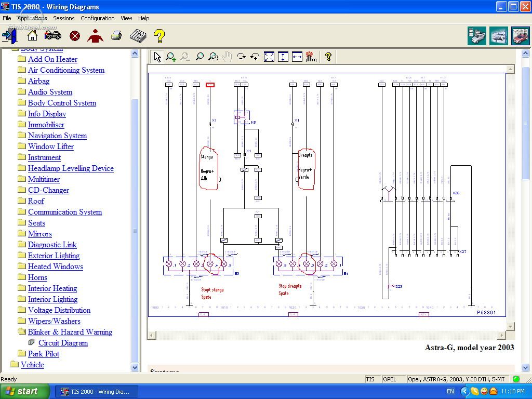The width and height of the screenshot is (532, 399).
Task: Open the Body Control System link
Action: pos(62,103)
